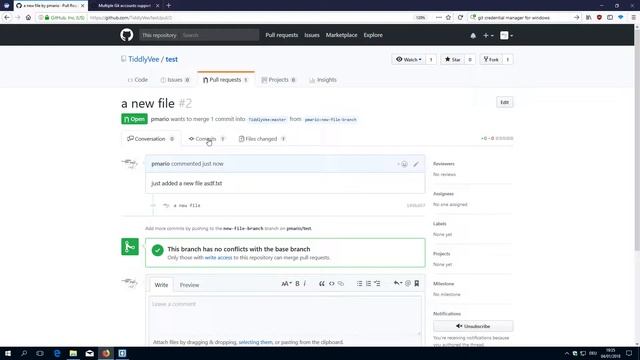Open the header text size dropdown

[x=286, y=284]
